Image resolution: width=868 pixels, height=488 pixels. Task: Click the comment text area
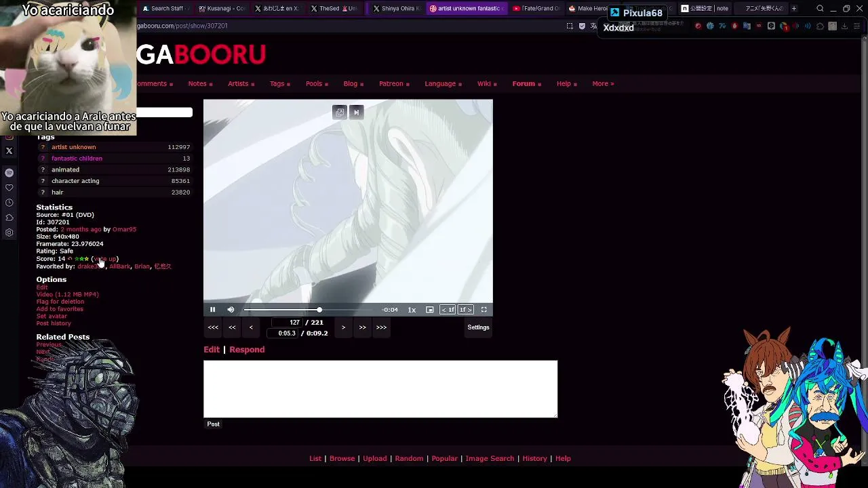click(x=380, y=389)
